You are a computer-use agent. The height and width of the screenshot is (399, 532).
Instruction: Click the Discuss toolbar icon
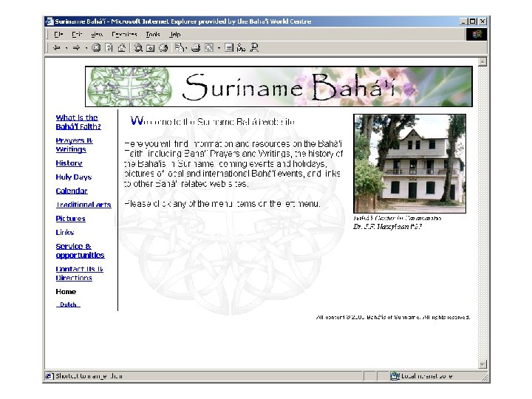[229, 48]
